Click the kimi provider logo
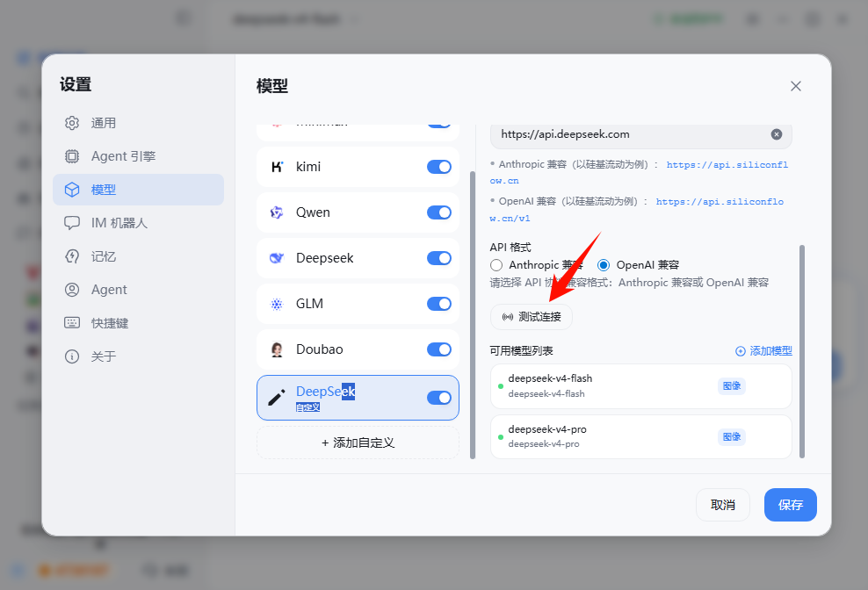 tap(277, 167)
